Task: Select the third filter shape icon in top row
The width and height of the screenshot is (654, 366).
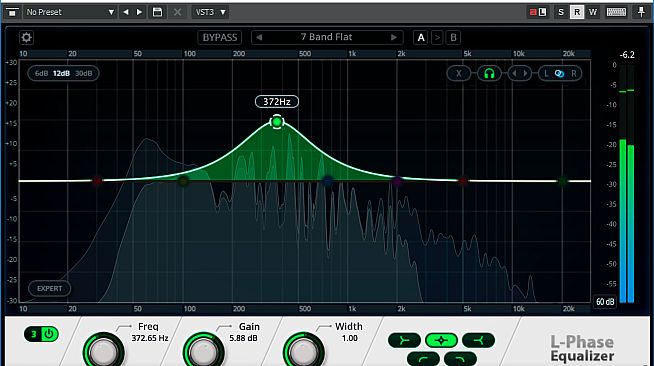Action: point(478,341)
